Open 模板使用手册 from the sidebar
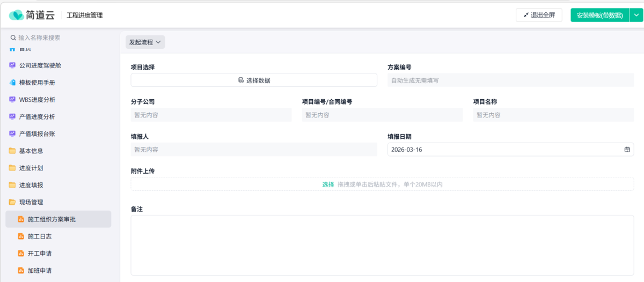The height and width of the screenshot is (282, 644). tap(60, 83)
